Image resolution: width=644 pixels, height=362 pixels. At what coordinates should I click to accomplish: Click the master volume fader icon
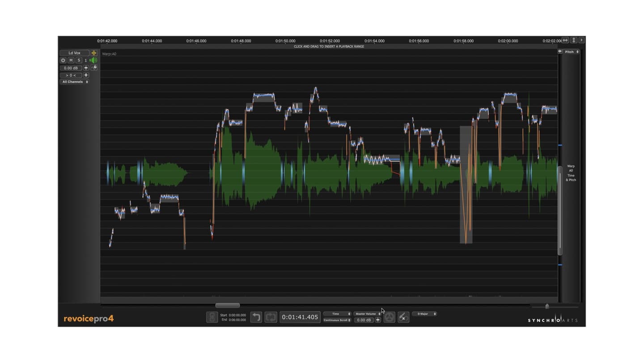(378, 320)
